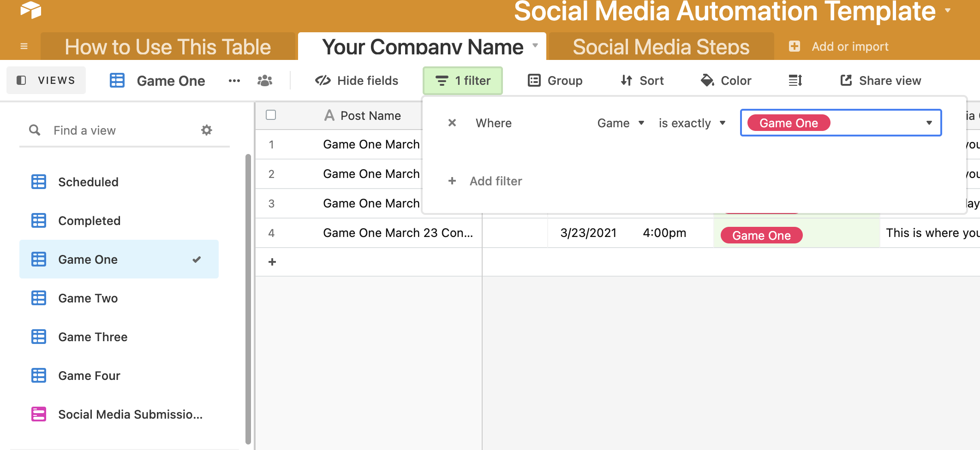The image size is (980, 450).
Task: Open the three-dots view options menu
Action: (x=234, y=81)
